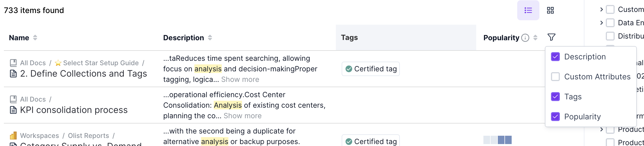Open KPI consolidation process document
This screenshot has height=146, width=644.
pos(74,110)
